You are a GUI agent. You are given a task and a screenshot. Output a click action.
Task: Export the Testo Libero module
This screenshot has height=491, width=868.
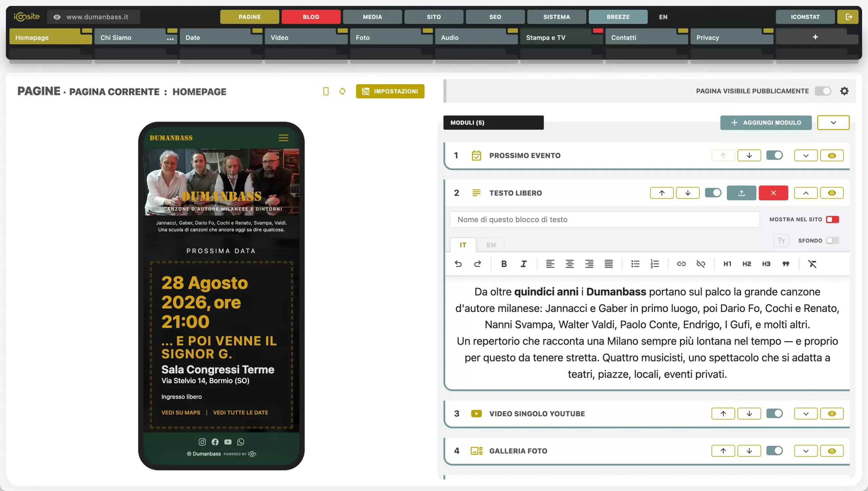point(741,193)
